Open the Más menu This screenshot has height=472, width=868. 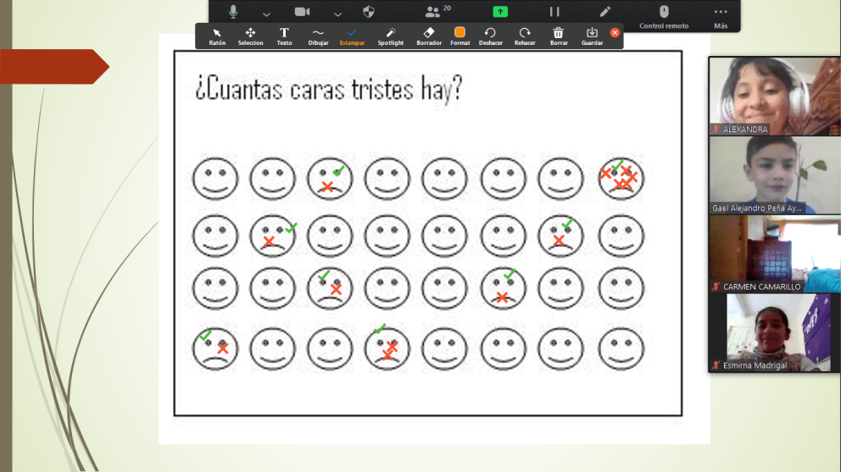(721, 15)
